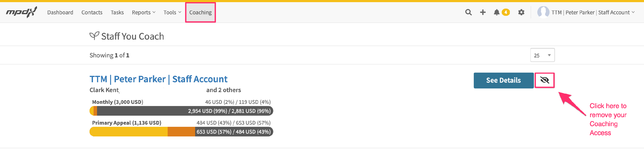Switch to the Coaching tab
Screen dimensions: 644x154
(x=200, y=12)
